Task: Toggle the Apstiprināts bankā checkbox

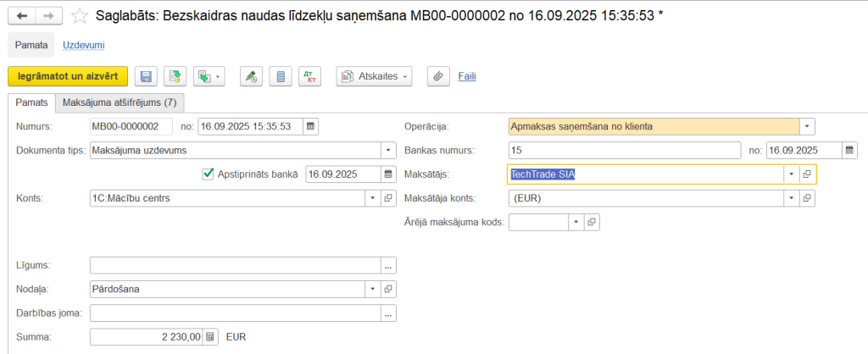Action: click(x=208, y=174)
